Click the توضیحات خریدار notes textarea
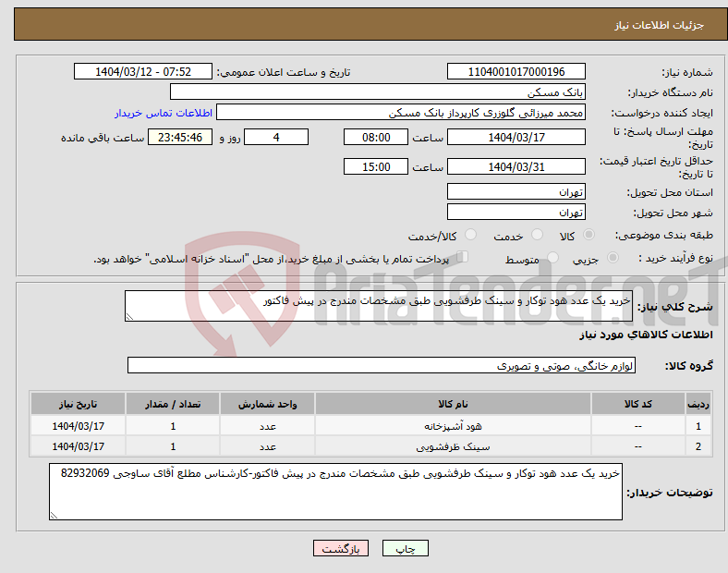The width and height of the screenshot is (728, 573). [335, 492]
